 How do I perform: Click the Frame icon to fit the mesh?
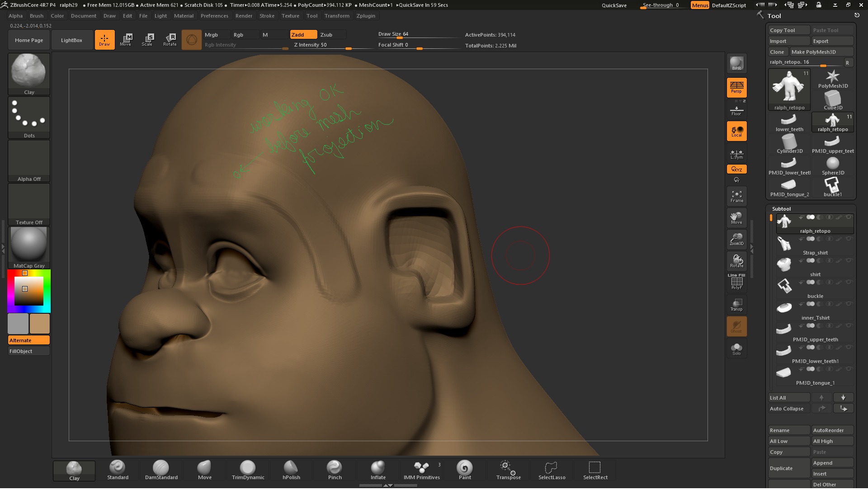[736, 196]
